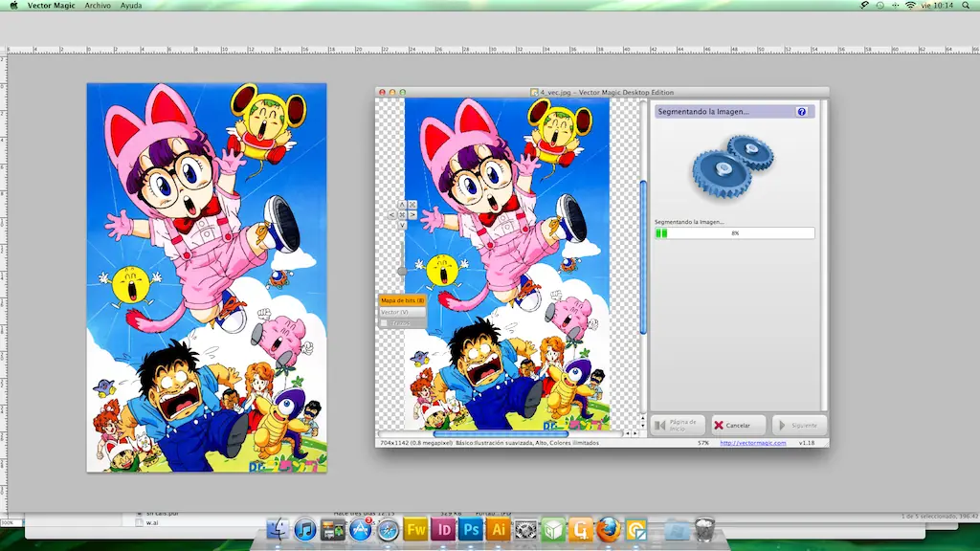This screenshot has width=980, height=551.
Task: Open Adobe Photoshop from the dock
Action: coord(471,530)
